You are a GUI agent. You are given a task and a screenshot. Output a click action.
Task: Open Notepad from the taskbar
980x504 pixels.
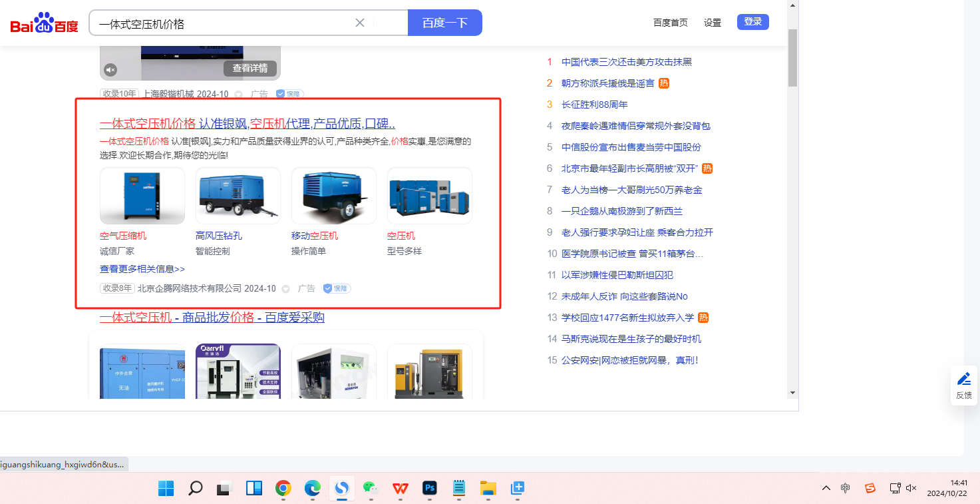coord(459,489)
